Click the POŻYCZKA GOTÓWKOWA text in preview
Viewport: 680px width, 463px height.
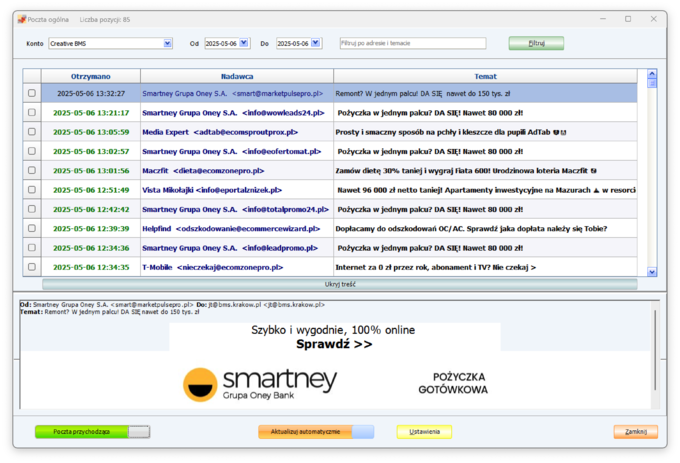pyautogui.click(x=453, y=383)
